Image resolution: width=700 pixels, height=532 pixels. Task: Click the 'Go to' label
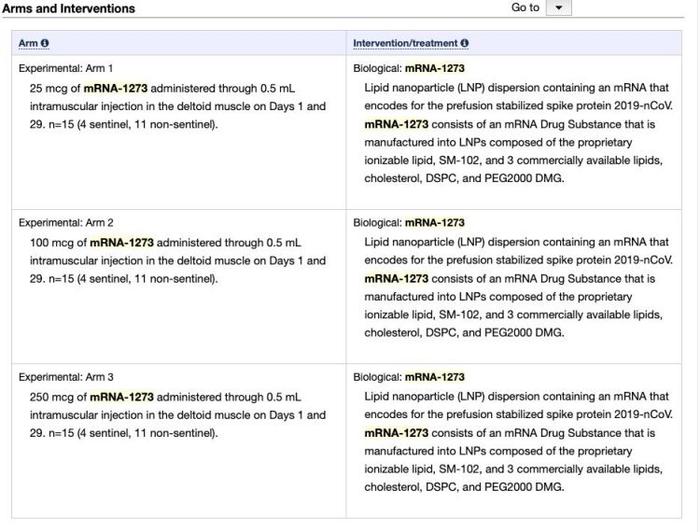pyautogui.click(x=525, y=8)
